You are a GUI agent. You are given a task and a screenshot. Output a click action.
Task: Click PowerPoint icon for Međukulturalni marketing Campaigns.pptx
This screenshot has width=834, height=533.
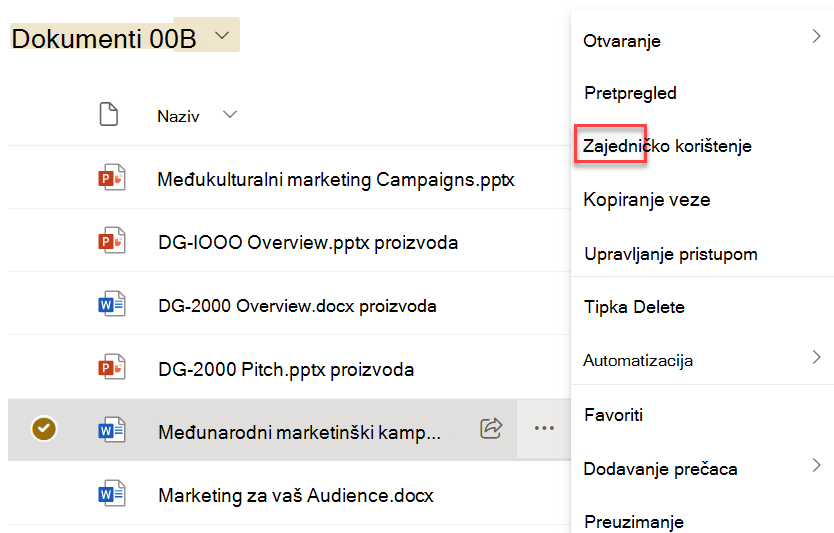(x=112, y=178)
